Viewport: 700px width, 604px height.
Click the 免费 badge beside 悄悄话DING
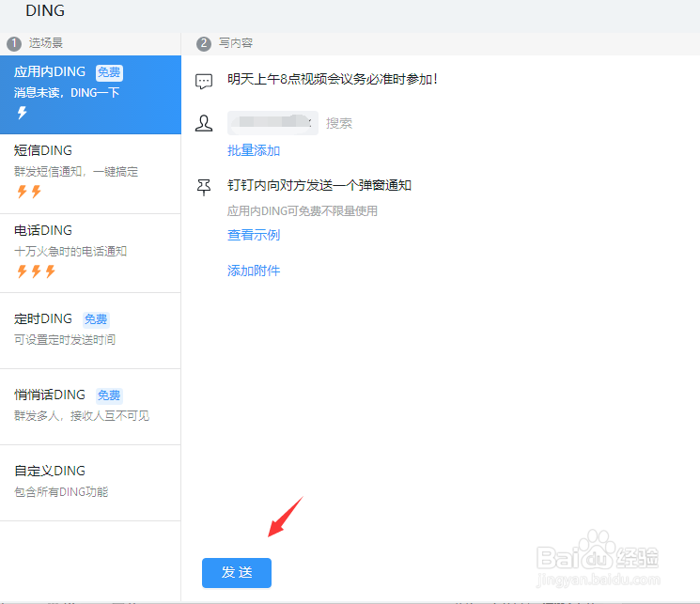[x=109, y=395]
